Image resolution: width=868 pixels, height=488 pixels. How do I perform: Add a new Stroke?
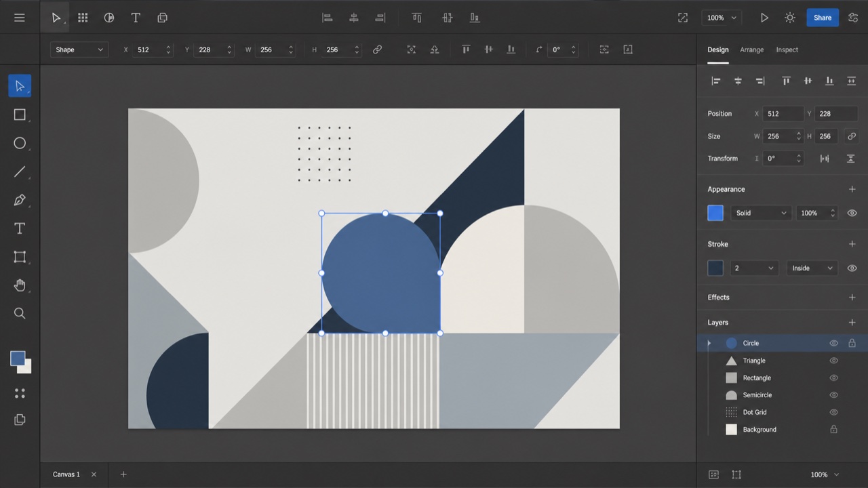click(852, 244)
